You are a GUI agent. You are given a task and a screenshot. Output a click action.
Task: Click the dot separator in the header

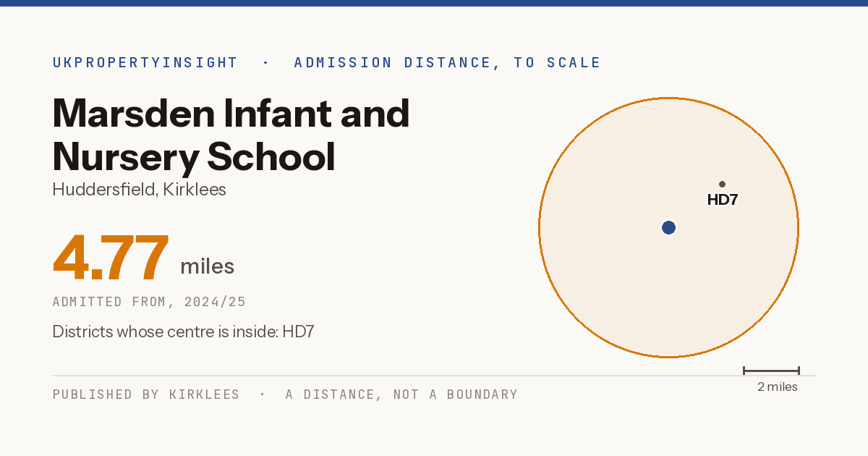pyautogui.click(x=265, y=63)
